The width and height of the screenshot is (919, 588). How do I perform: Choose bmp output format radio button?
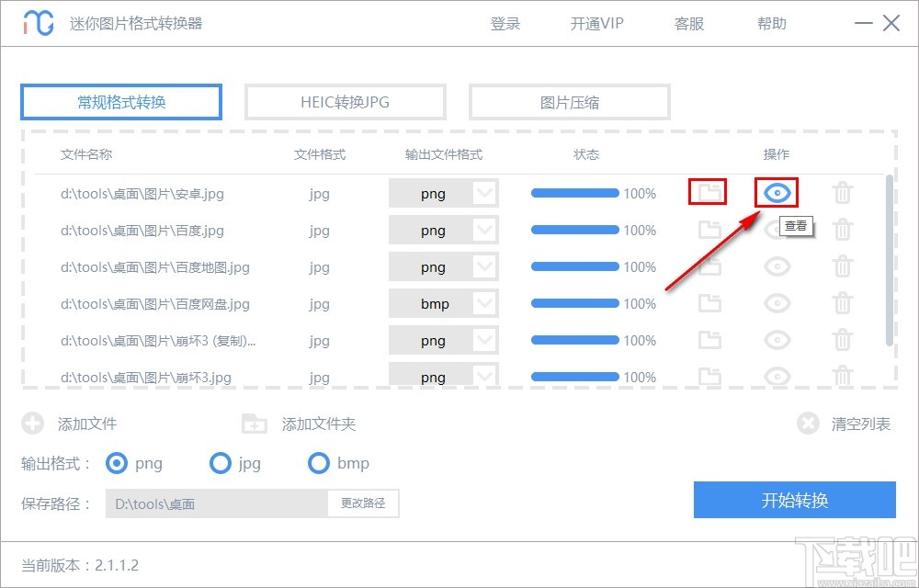point(316,464)
